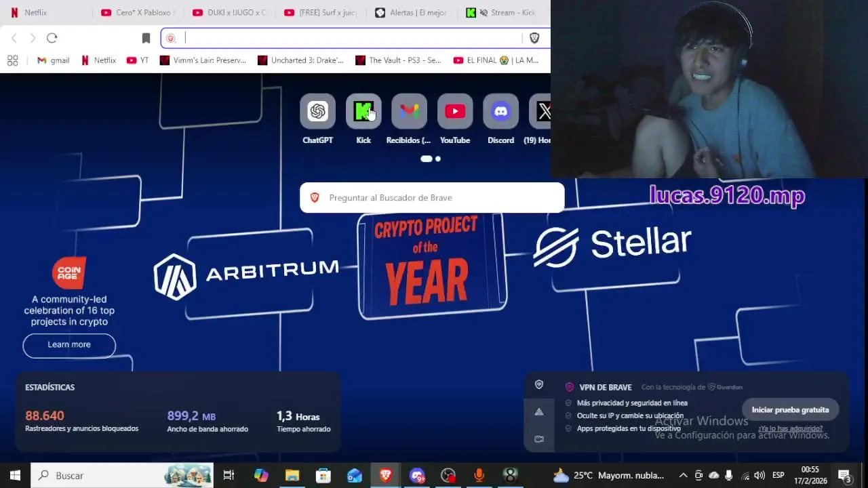Viewport: 868px width, 488px height.
Task: Open the gmail bookmark
Action: click(53, 60)
